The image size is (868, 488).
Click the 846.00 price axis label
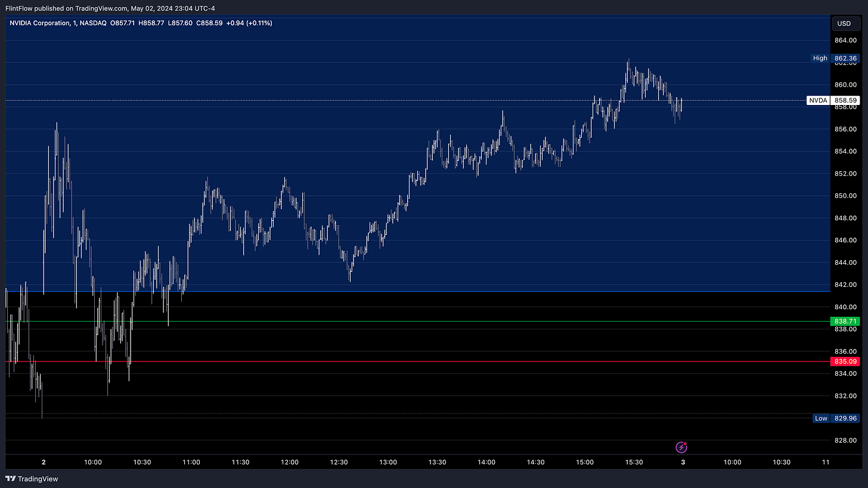point(845,240)
